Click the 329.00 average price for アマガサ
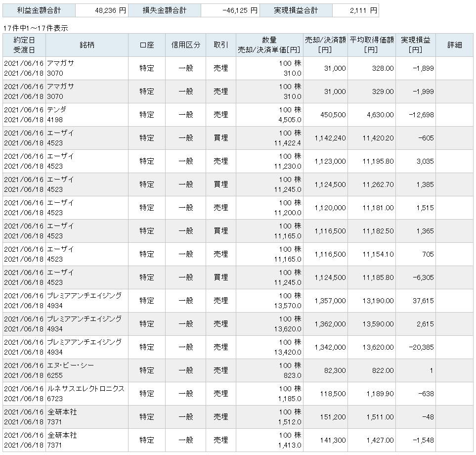Screen dimensions: 476x455 click(x=383, y=91)
